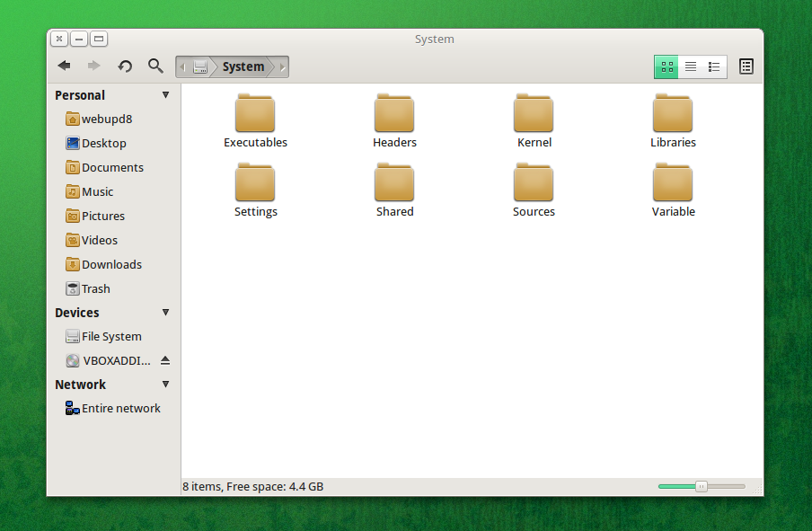Adjust the icon zoom slider
812x531 pixels.
[x=702, y=486]
